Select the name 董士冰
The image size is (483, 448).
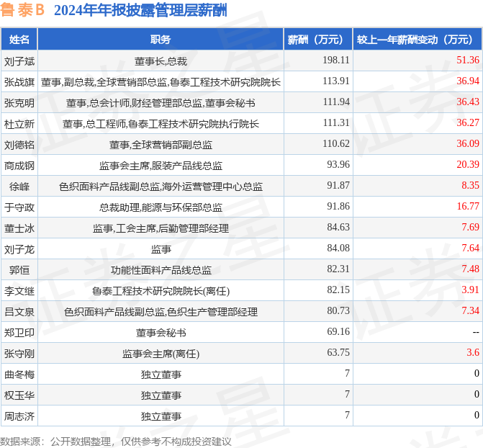[x=19, y=228]
